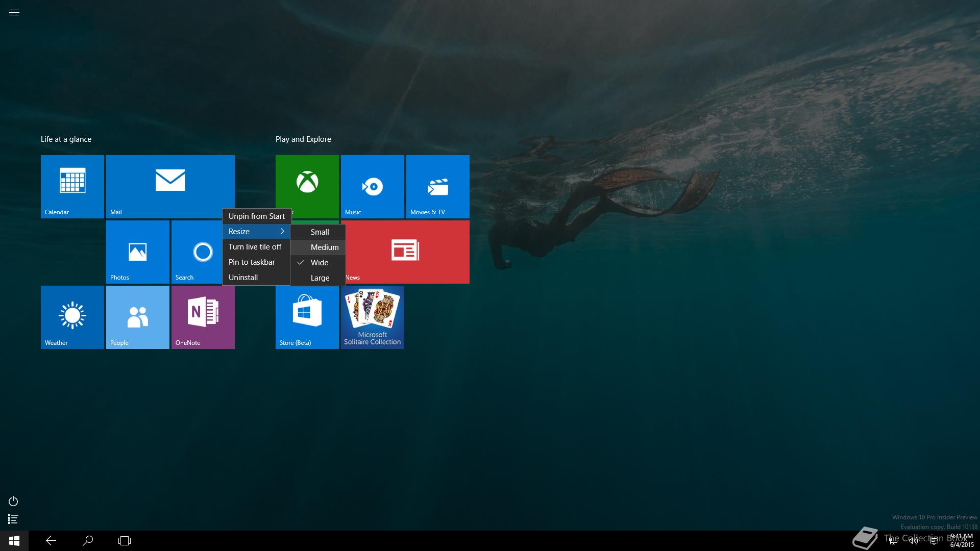This screenshot has height=551, width=980.
Task: Click the clock and date in taskbar
Action: coord(962,541)
